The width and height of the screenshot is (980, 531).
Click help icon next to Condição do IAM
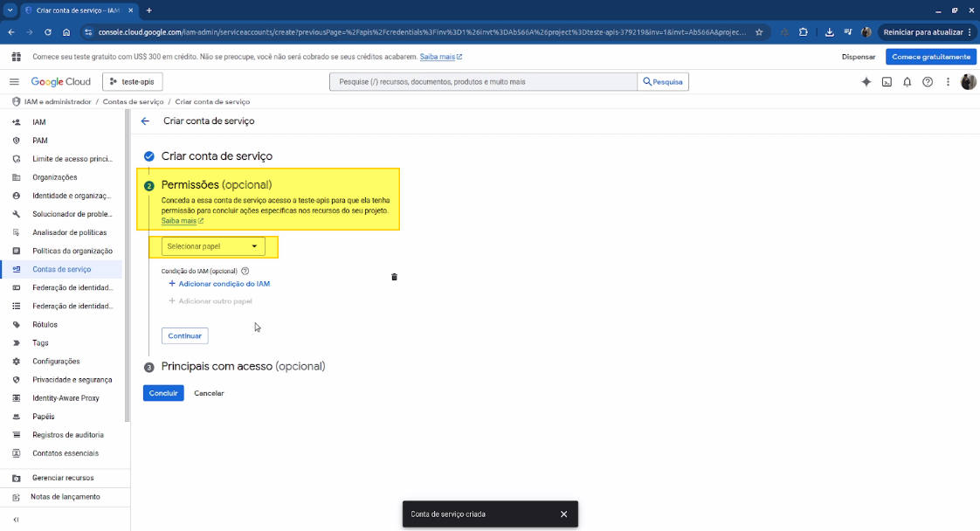pyautogui.click(x=245, y=271)
